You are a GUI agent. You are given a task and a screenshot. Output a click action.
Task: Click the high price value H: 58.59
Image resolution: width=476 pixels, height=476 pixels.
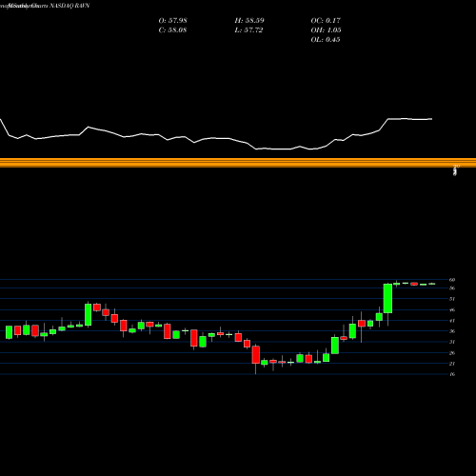[x=249, y=21]
